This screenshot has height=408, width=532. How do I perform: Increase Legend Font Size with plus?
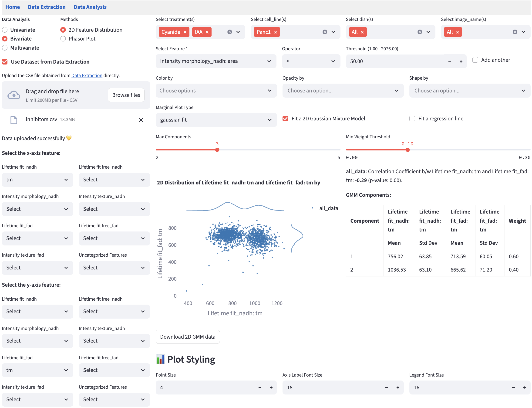pyautogui.click(x=525, y=388)
